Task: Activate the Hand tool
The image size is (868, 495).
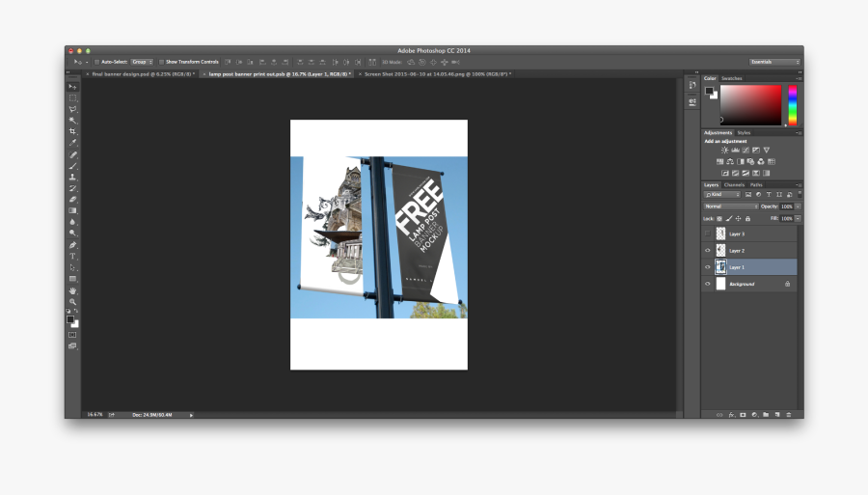Action: point(72,290)
